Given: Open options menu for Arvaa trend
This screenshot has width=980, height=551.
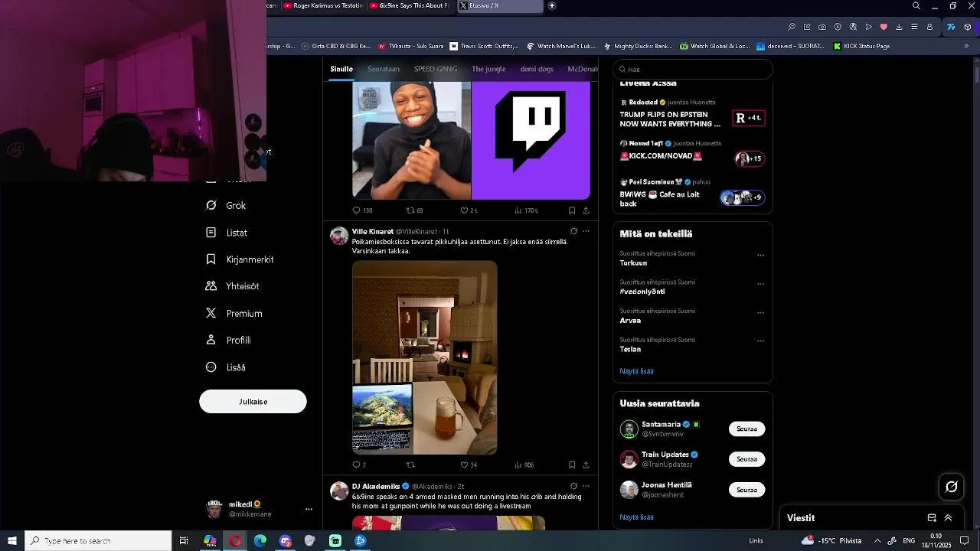Looking at the screenshot, I should 760,312.
